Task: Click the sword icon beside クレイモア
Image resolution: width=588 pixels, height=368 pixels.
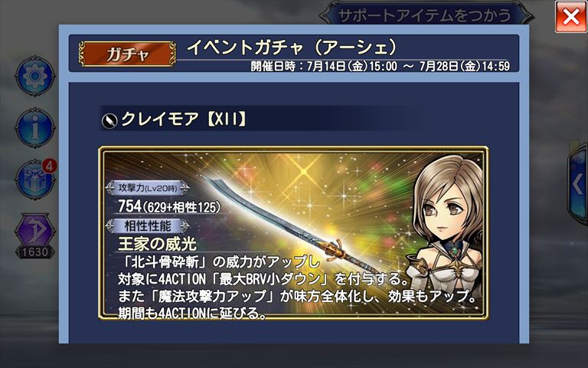Action: tap(109, 120)
